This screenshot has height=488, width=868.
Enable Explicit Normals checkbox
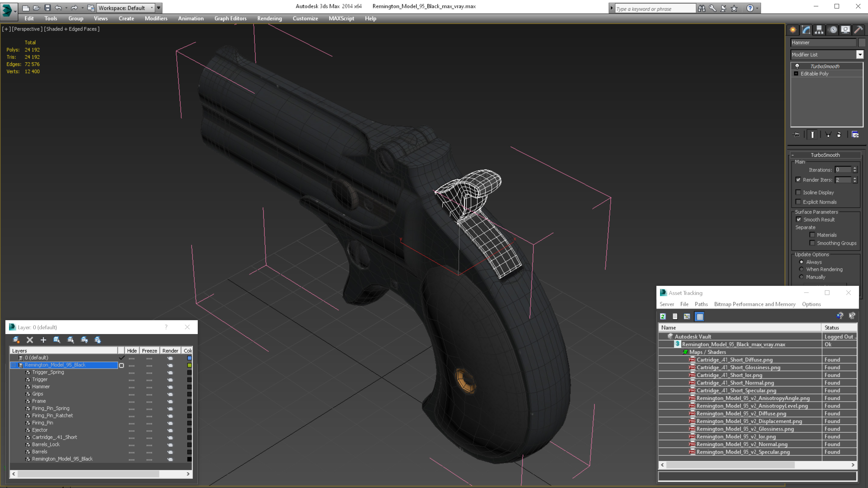click(798, 202)
